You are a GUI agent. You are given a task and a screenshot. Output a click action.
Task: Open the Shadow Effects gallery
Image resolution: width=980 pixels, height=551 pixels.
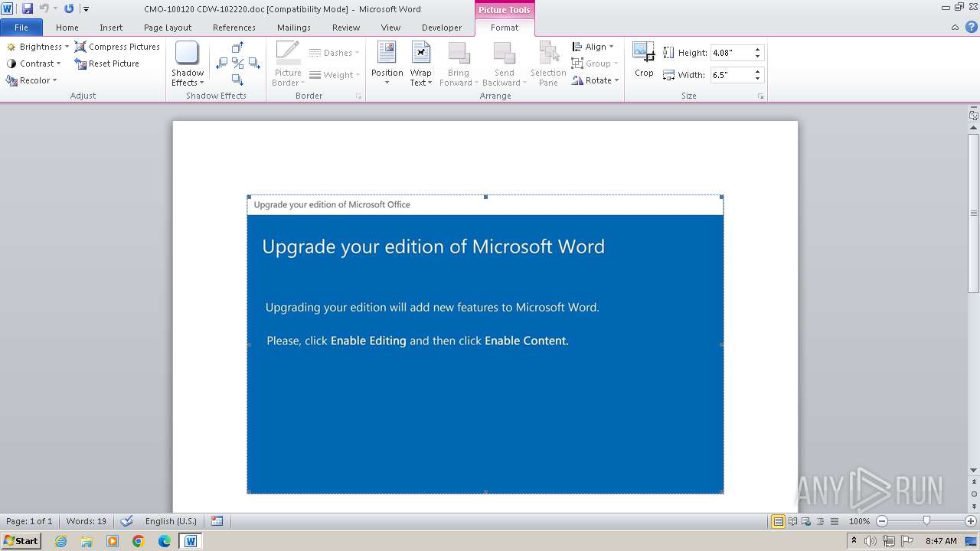pyautogui.click(x=188, y=64)
